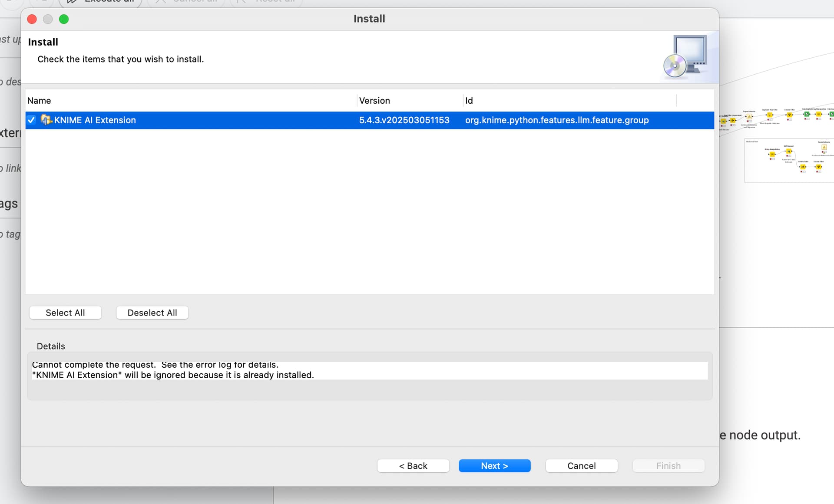Sort by the Name column header
The height and width of the screenshot is (504, 834).
(191, 101)
